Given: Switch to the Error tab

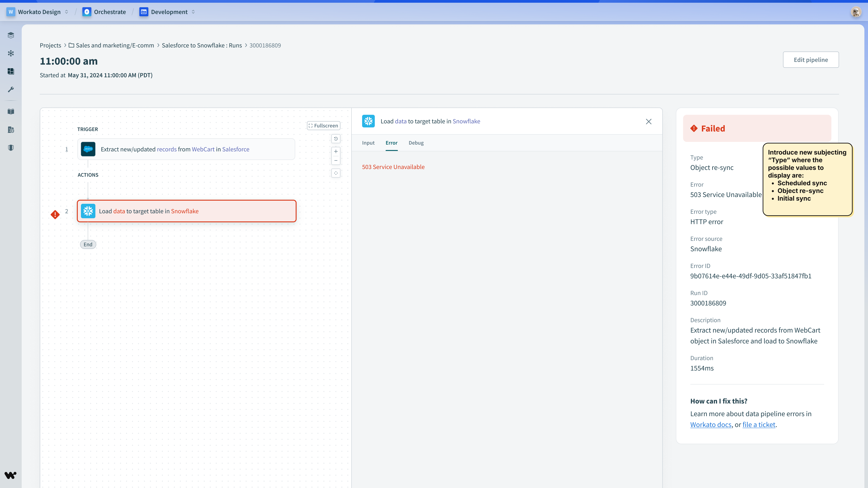Looking at the screenshot, I should click(392, 143).
